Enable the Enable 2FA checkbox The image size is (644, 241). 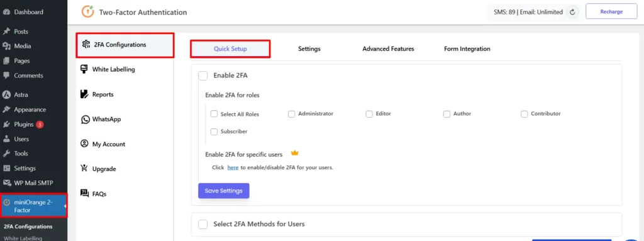click(203, 76)
